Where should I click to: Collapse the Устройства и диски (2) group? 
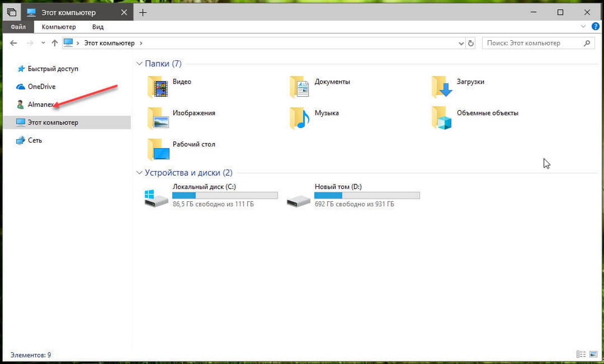pyautogui.click(x=139, y=173)
